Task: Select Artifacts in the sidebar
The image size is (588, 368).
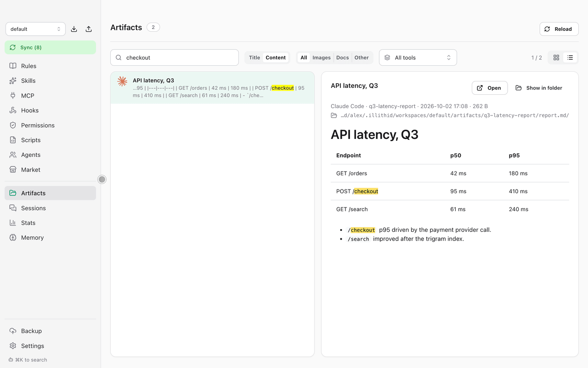Action: coord(50,193)
